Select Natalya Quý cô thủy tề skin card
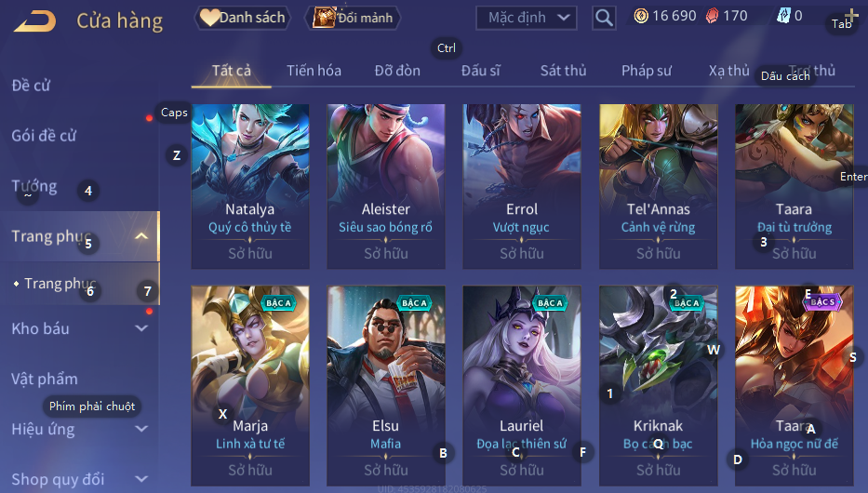The height and width of the screenshot is (493, 868). (250, 186)
